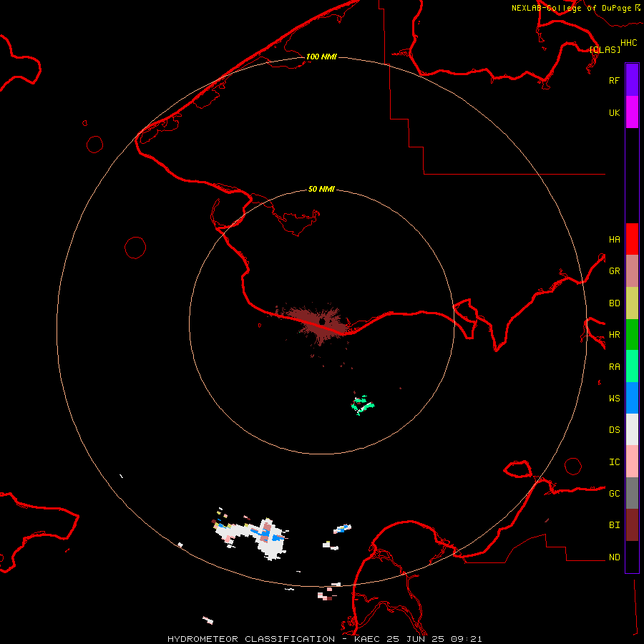Click the Hydrometeor Classification KAEC timestamp caption
Screen dimensions: 644x644
pyautogui.click(x=324, y=639)
